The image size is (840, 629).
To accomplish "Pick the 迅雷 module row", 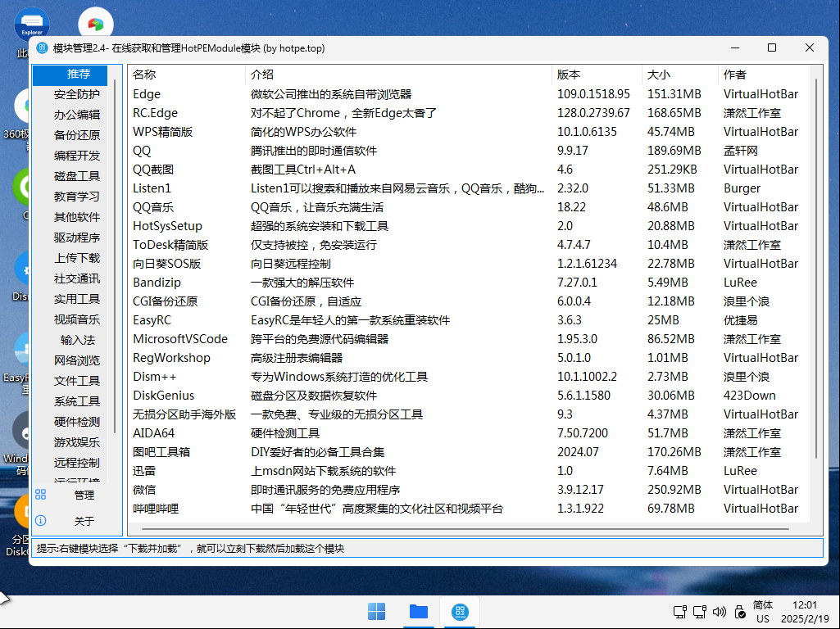I will pos(469,471).
